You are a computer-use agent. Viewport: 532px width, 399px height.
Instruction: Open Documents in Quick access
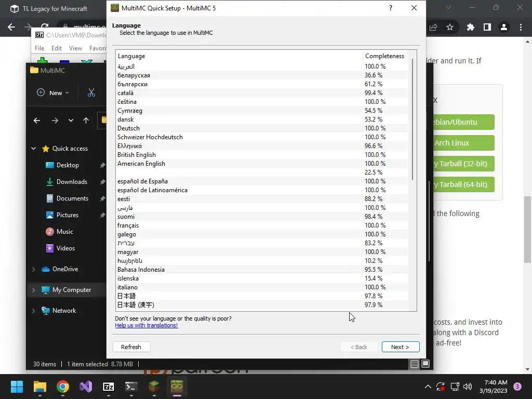pos(72,198)
